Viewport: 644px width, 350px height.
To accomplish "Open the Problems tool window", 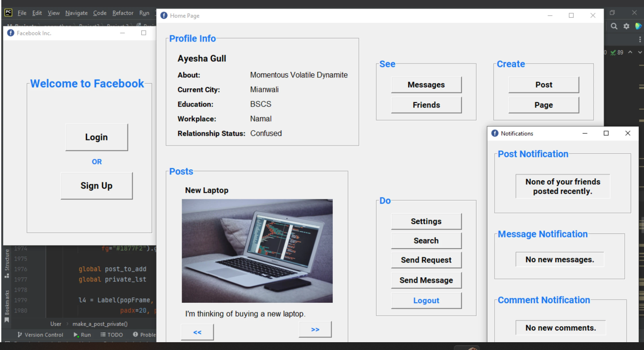I will pos(145,335).
